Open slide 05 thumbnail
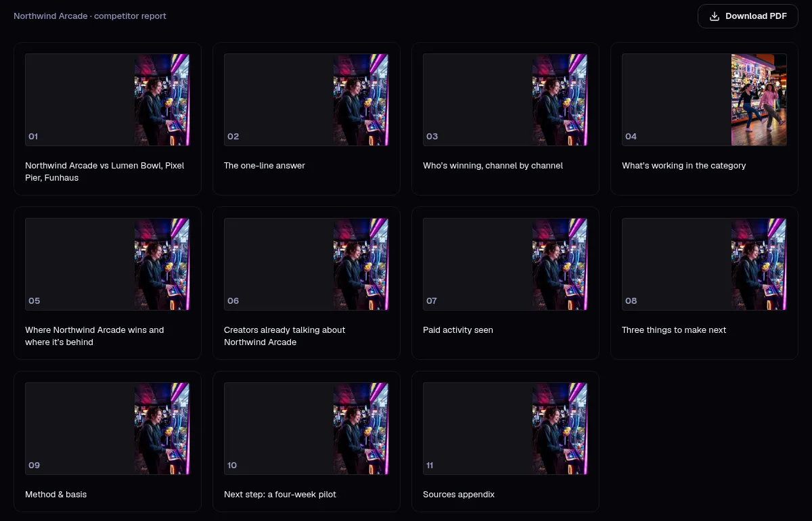The width and height of the screenshot is (812, 521). (108, 265)
